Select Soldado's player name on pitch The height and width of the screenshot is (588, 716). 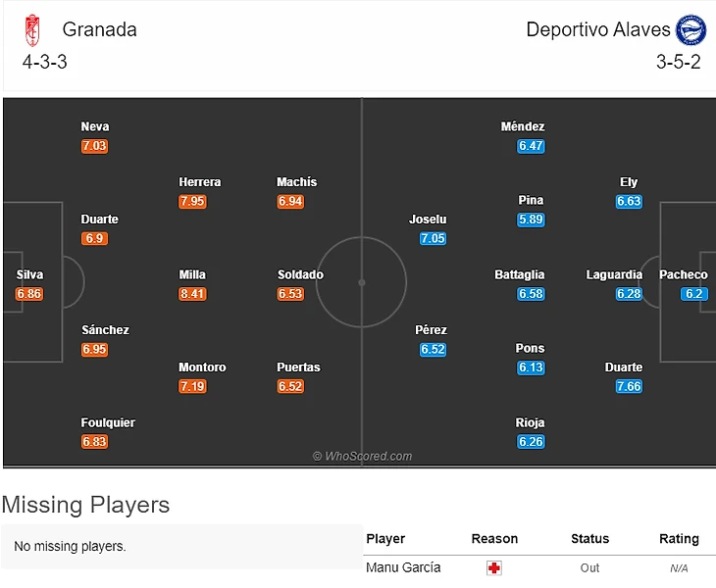[x=300, y=274]
